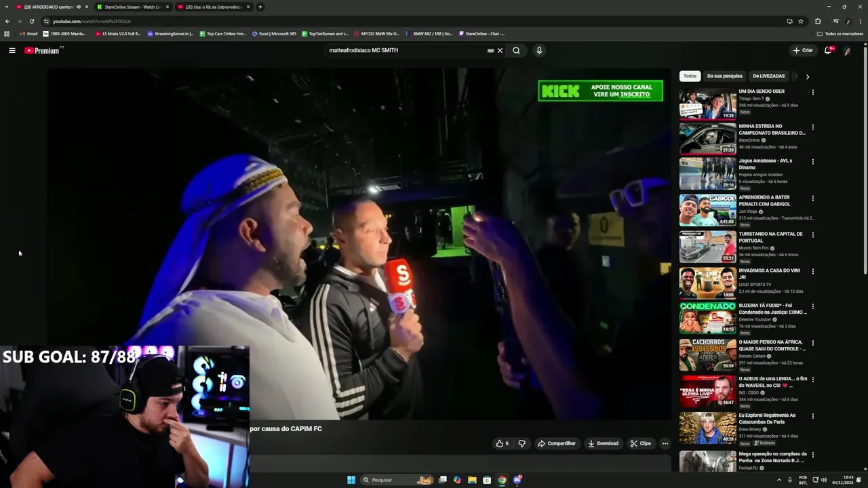Click the main video player area

click(359, 244)
